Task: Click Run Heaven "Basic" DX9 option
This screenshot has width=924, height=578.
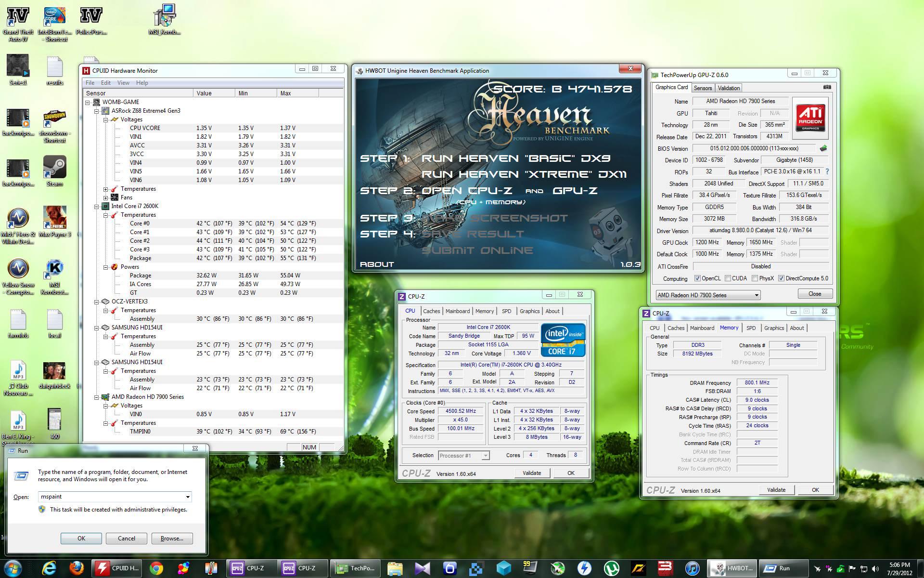Action: (x=516, y=158)
